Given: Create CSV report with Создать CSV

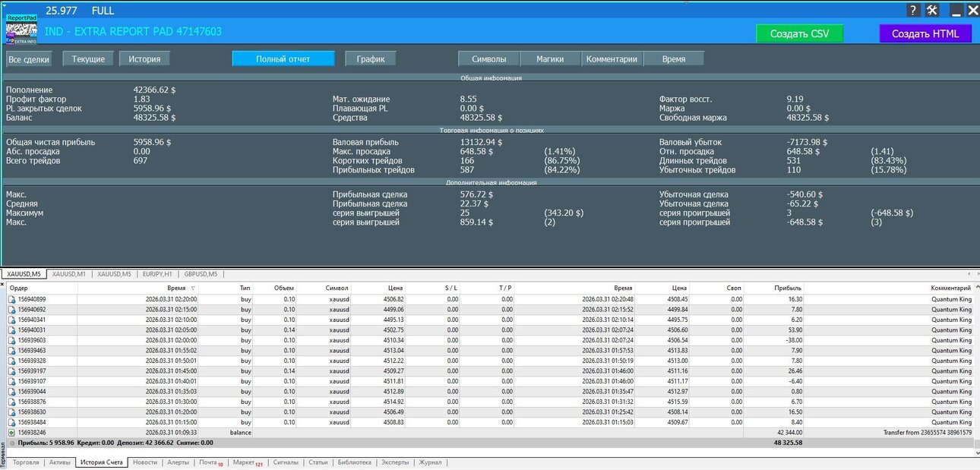Looking at the screenshot, I should [799, 33].
